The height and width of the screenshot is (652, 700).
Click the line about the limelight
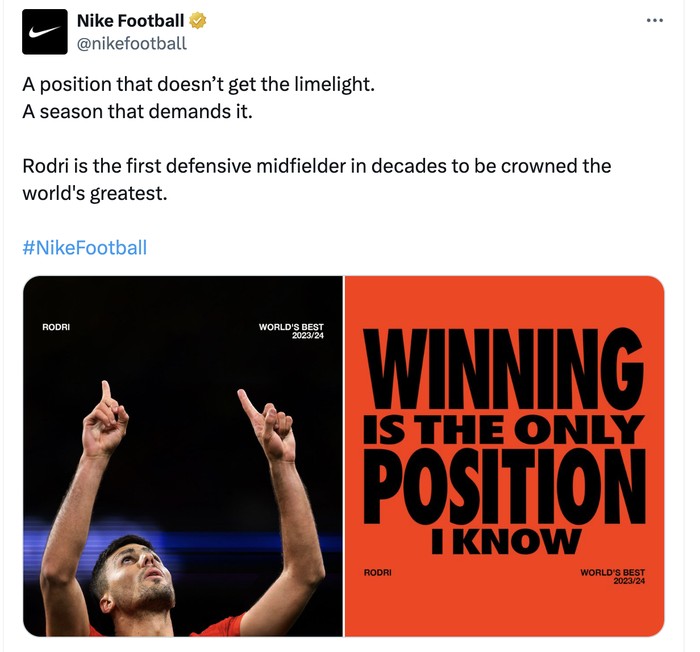198,84
